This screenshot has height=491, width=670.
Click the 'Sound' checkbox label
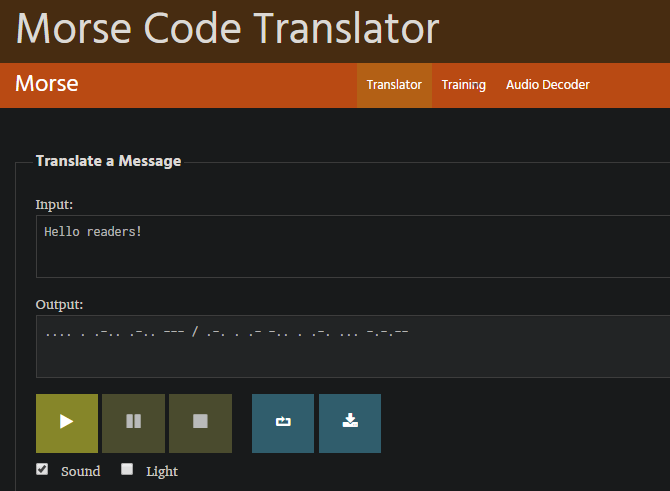pos(80,471)
